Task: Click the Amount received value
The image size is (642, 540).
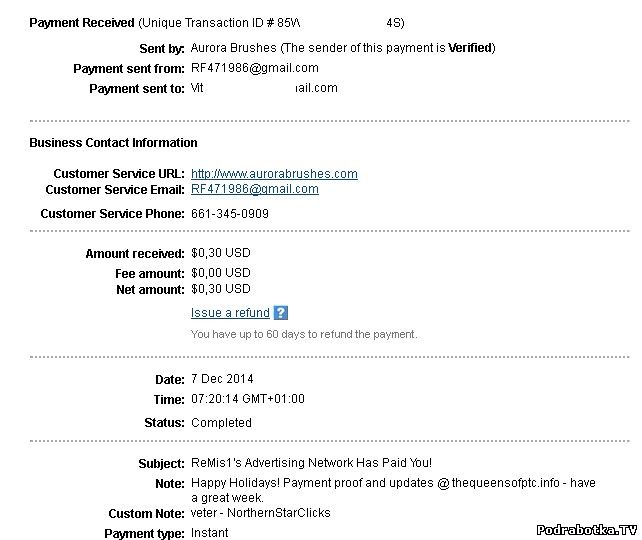Action: pyautogui.click(x=220, y=254)
